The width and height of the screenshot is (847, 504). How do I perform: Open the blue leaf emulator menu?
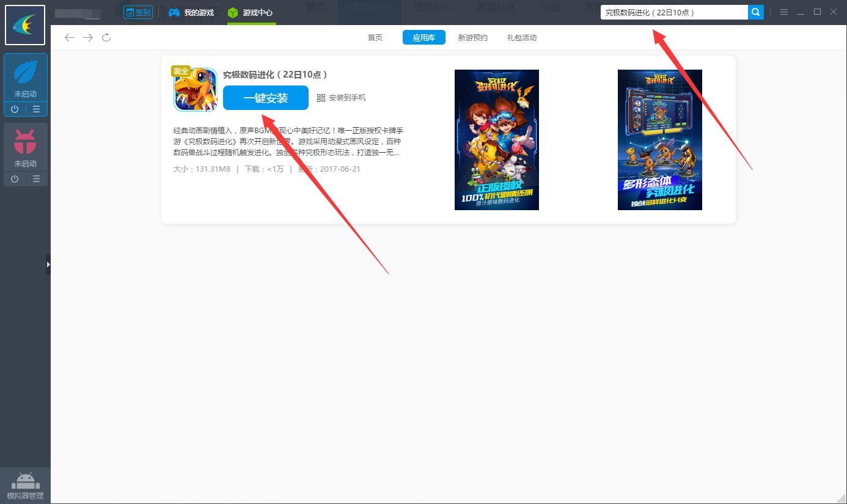37,109
